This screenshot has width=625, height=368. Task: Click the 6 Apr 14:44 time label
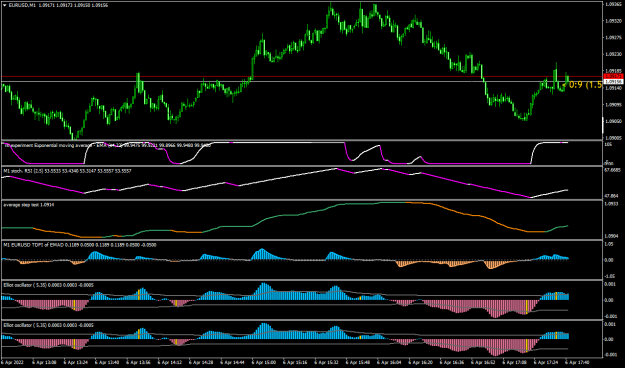point(232,362)
